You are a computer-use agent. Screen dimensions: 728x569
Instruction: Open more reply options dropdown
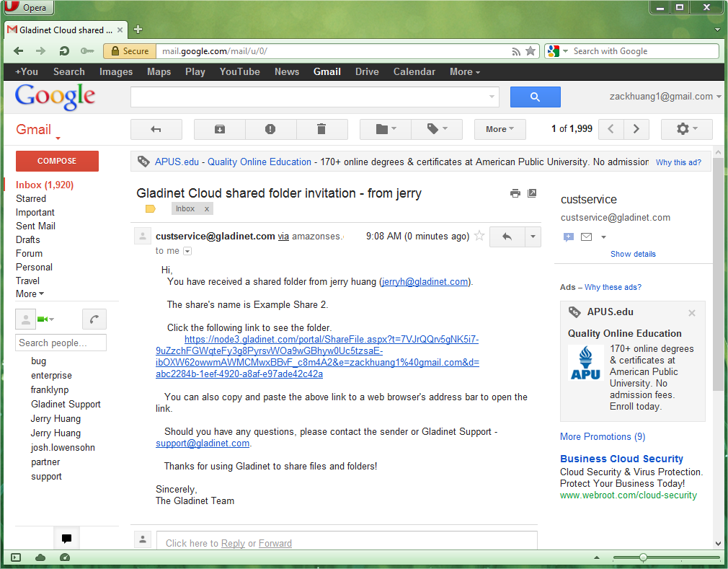(533, 237)
